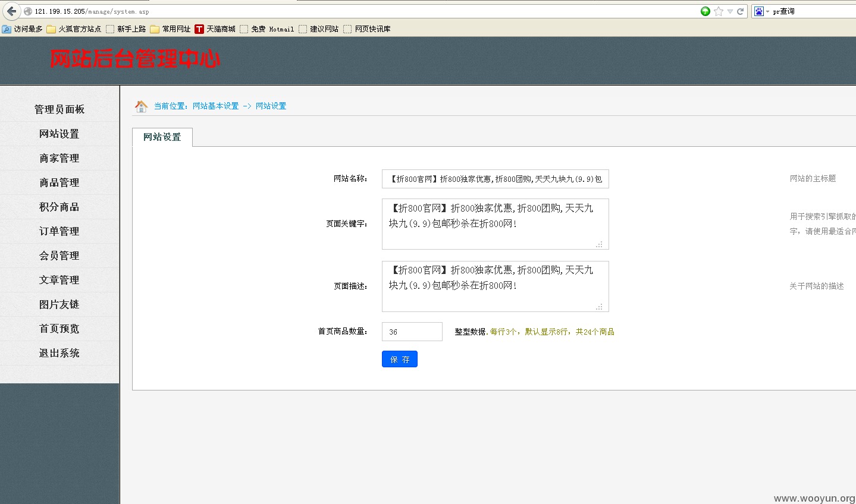Click the 页面关键字 textarea
The height and width of the screenshot is (504, 856).
click(495, 224)
